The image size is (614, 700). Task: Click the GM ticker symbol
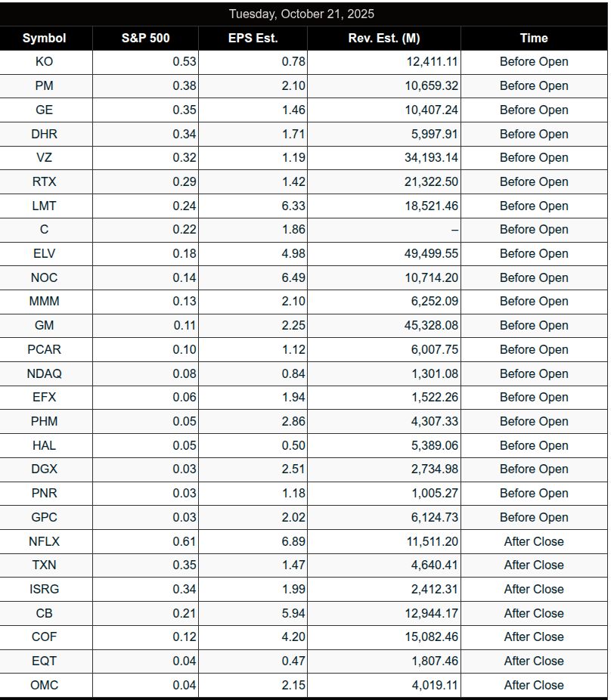45,325
